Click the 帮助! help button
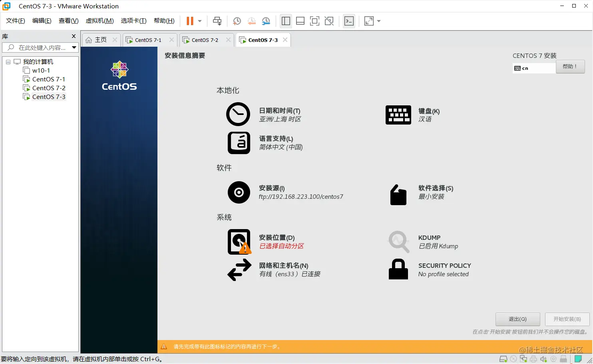This screenshot has height=364, width=593. coord(570,67)
